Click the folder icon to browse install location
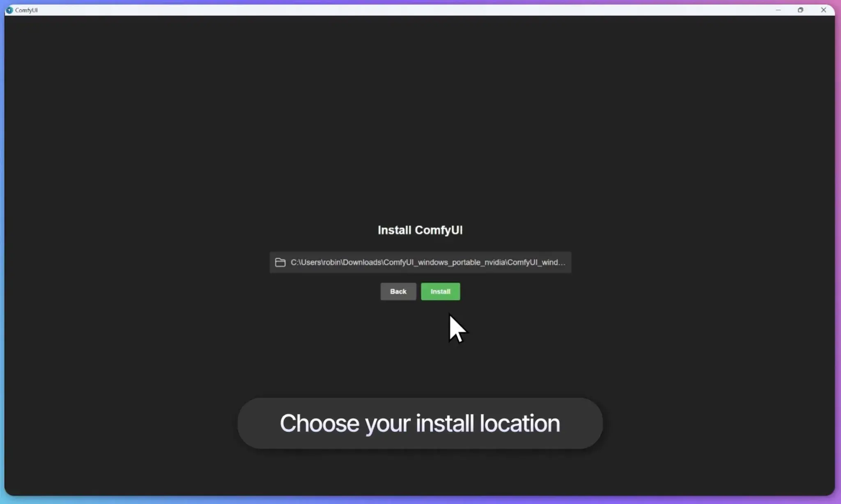841x504 pixels. click(x=280, y=262)
